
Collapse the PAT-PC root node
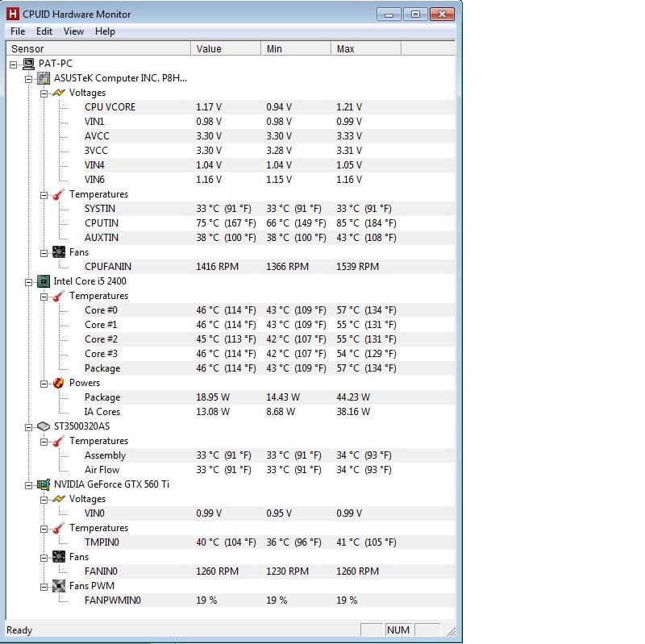point(14,64)
